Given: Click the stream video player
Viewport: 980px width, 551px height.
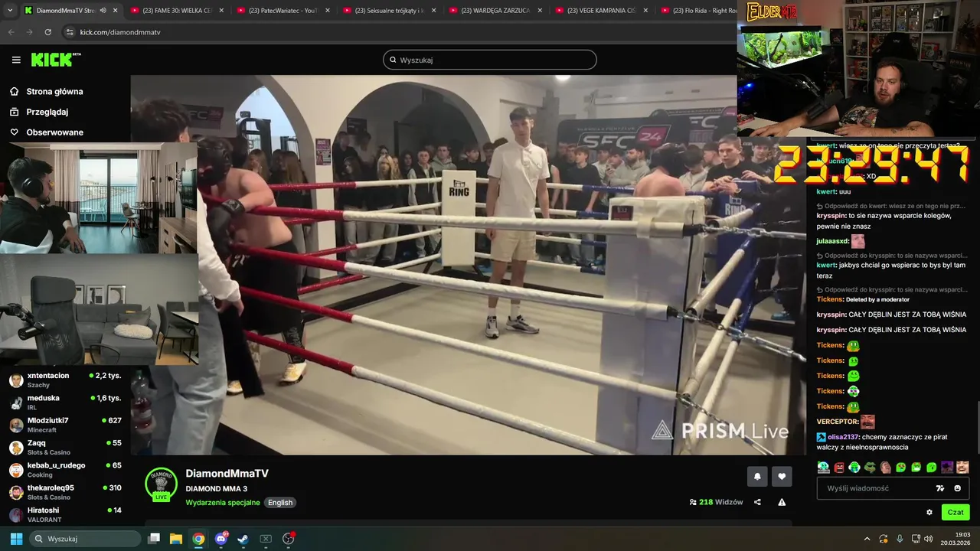Looking at the screenshot, I should pyautogui.click(x=468, y=265).
